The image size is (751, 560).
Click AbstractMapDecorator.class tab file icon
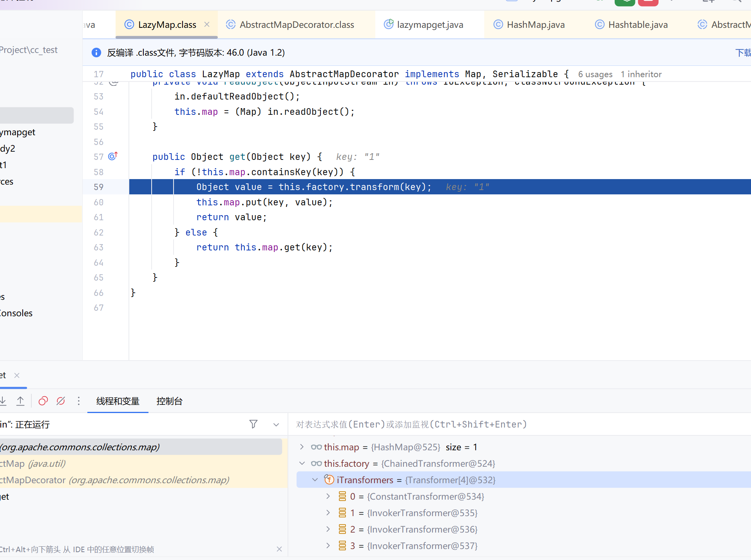(x=231, y=24)
